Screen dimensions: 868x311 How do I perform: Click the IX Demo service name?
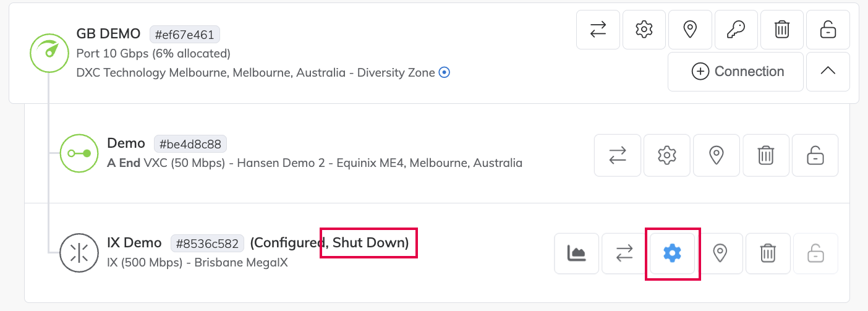[134, 243]
